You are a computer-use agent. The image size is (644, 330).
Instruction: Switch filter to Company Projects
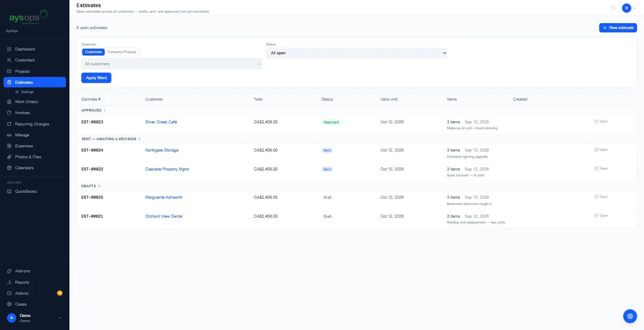(122, 52)
